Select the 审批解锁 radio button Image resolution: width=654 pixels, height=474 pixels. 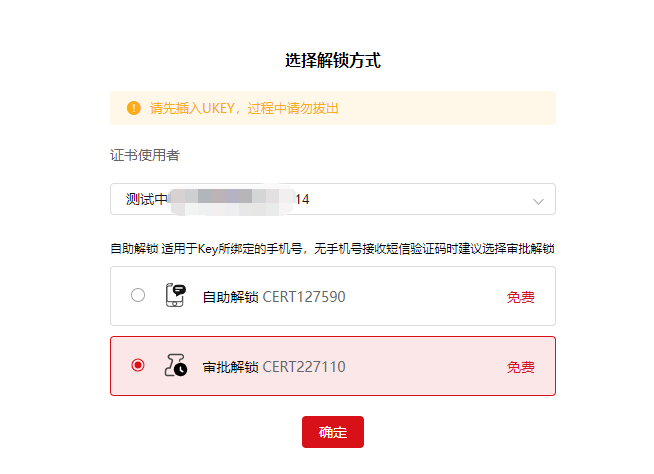pos(138,366)
